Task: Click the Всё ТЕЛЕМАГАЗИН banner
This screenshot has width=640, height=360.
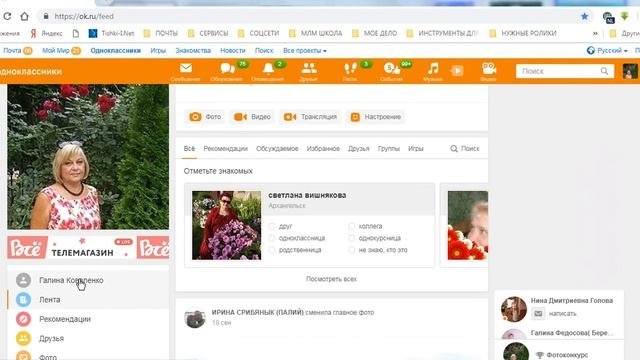Action: (88, 248)
